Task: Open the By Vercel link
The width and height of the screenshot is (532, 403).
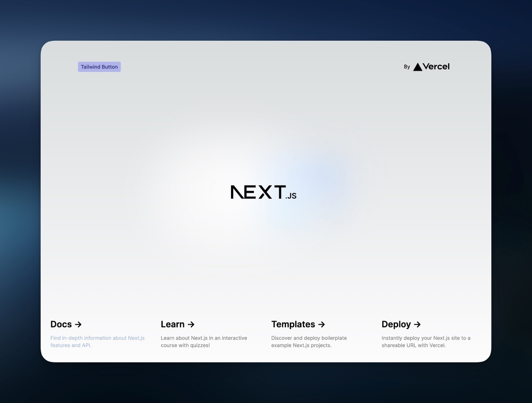Action: pos(426,67)
